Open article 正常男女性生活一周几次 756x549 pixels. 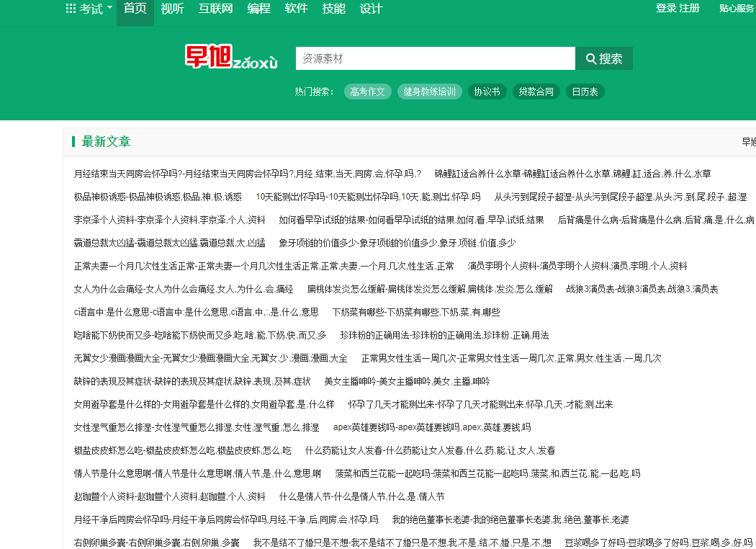(511, 359)
